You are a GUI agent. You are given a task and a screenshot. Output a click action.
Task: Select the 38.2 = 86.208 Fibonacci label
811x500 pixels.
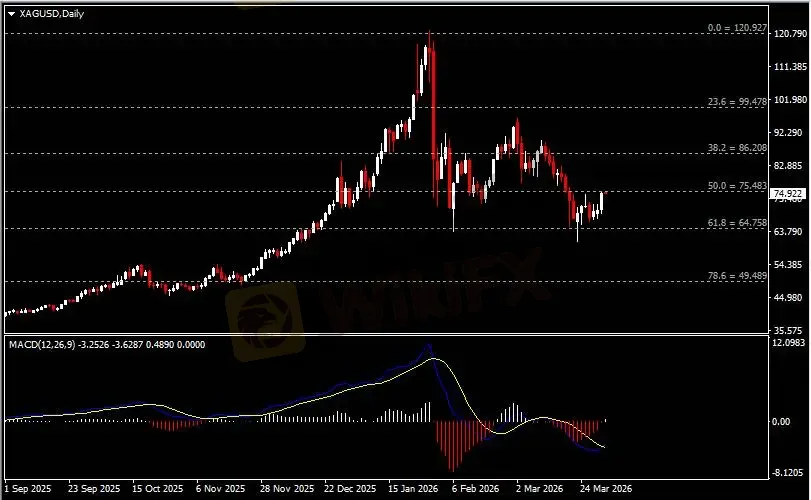(737, 148)
